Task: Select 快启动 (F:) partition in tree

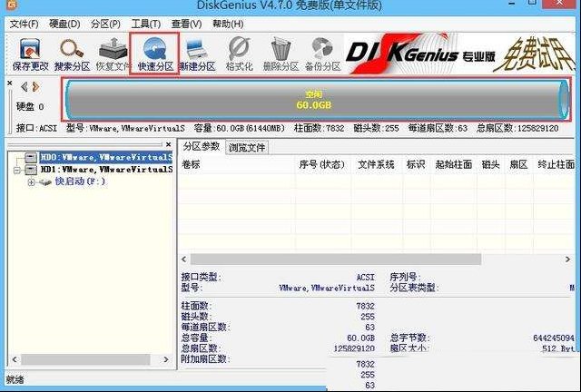Action: 80,181
